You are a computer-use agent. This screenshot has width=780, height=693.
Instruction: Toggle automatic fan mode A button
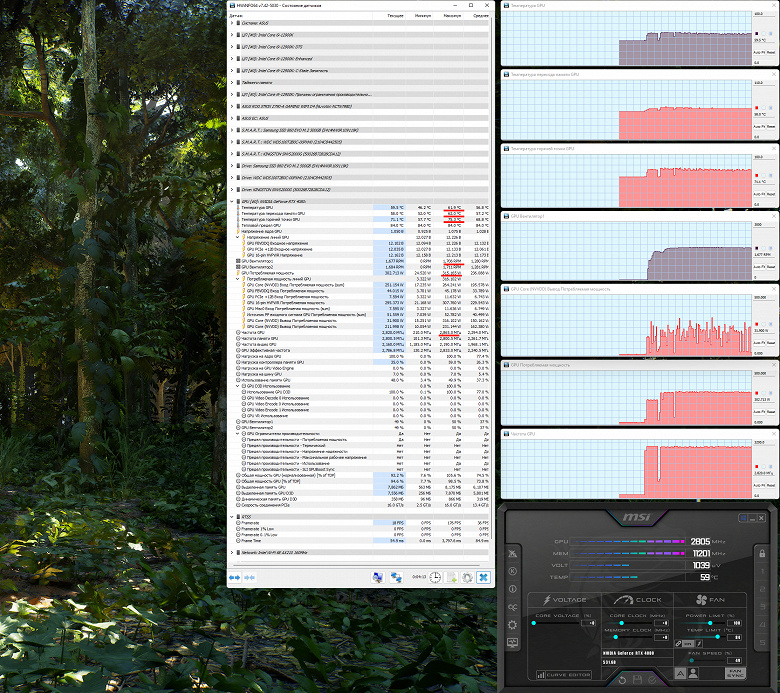point(680,674)
